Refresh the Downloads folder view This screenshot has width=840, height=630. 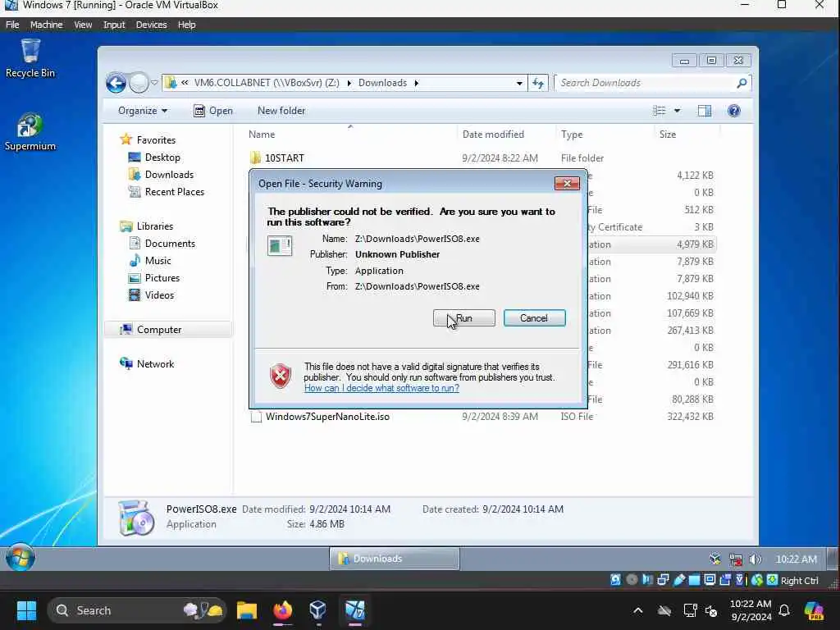538,83
